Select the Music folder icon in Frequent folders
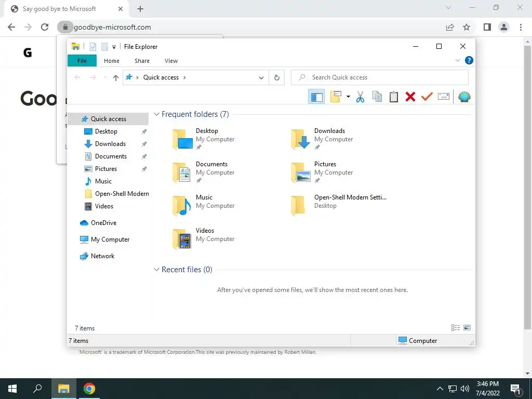This screenshot has height=399, width=532. click(182, 206)
